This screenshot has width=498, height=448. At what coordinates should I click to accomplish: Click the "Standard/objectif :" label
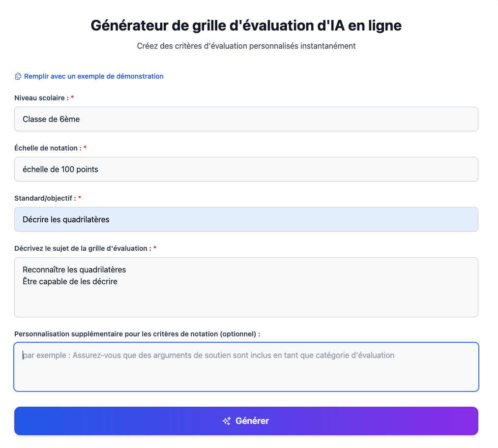pos(45,198)
